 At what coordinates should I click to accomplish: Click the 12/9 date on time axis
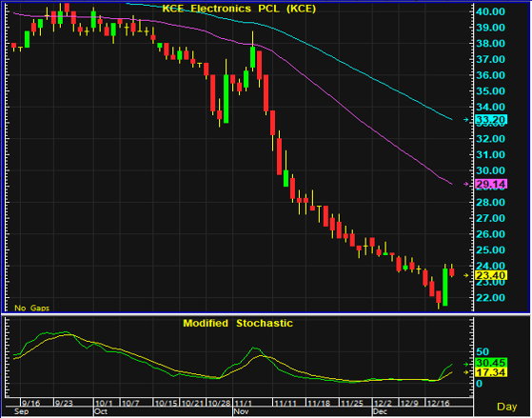409,404
